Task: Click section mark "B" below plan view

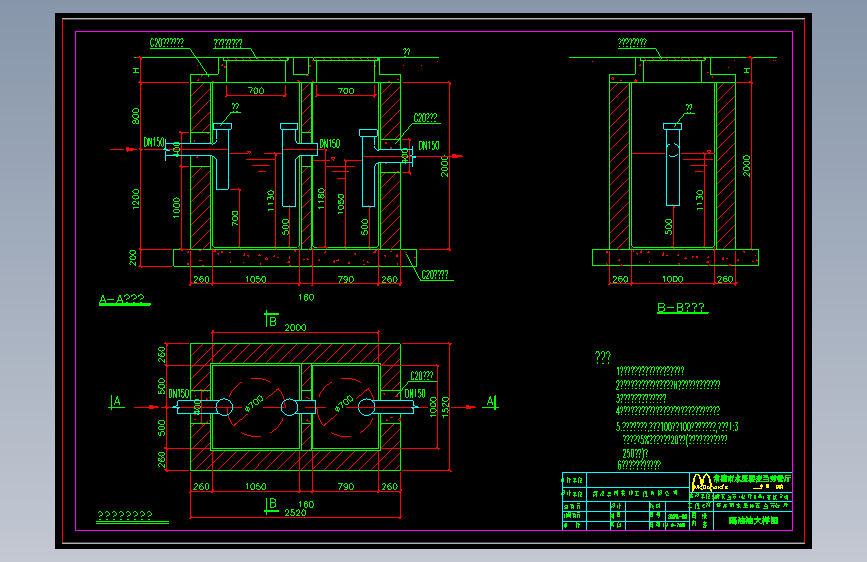Action: click(x=271, y=505)
